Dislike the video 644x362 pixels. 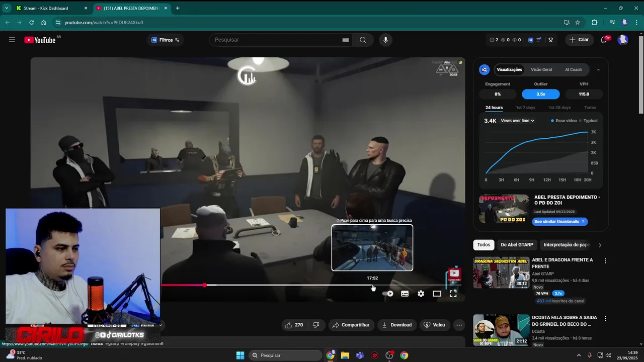316,325
